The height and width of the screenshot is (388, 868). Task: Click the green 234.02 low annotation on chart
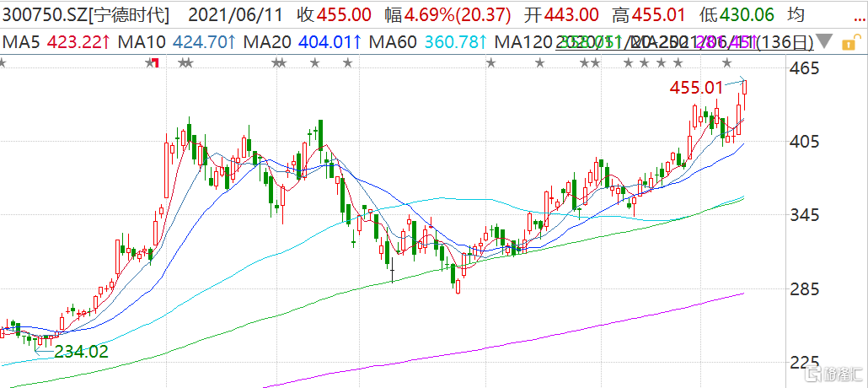82,352
